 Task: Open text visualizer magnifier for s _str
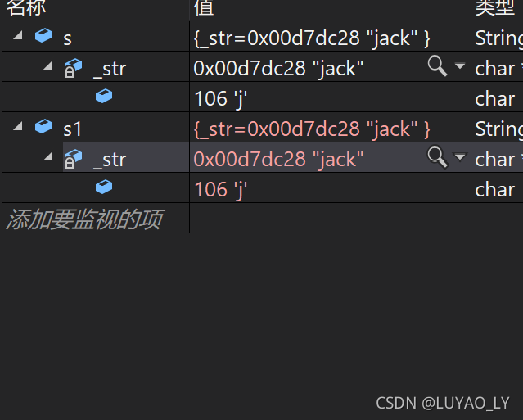(x=437, y=66)
